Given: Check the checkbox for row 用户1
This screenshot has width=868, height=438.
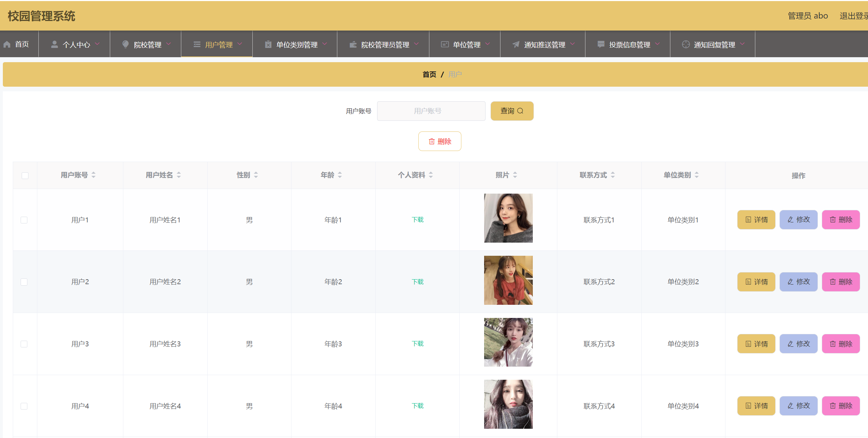Looking at the screenshot, I should tap(24, 220).
